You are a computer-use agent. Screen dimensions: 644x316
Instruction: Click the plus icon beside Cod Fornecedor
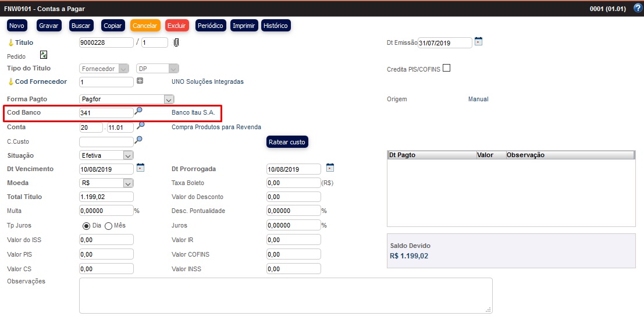click(x=140, y=80)
